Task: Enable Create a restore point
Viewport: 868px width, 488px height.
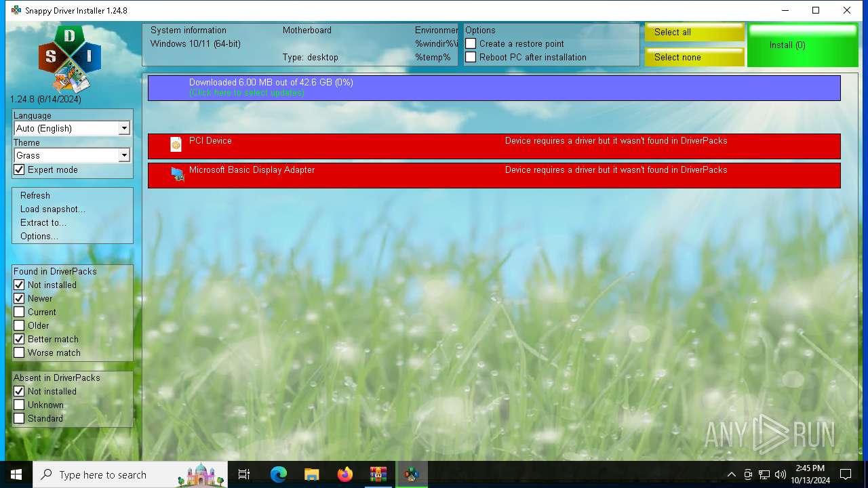Action: tap(471, 43)
